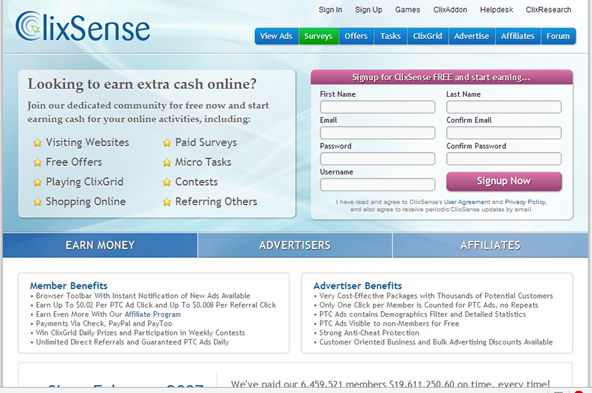Click the star icon beside Paid Surveys
592x393 pixels.
167,143
